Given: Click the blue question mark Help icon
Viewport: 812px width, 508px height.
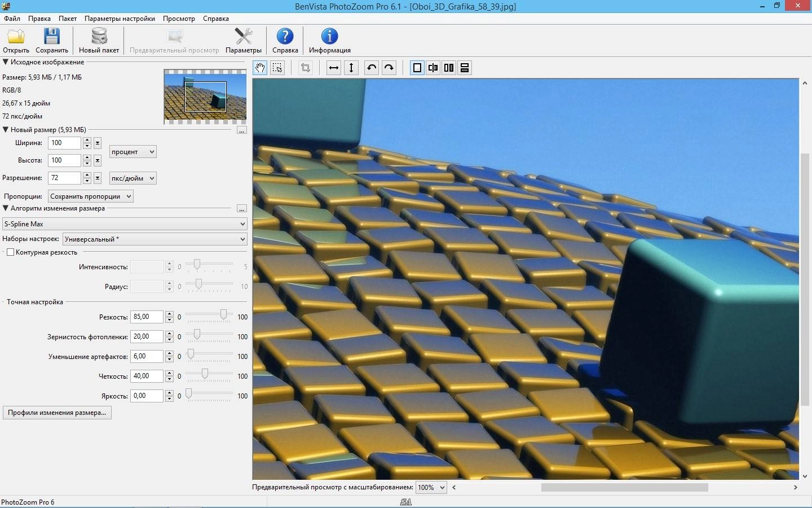Looking at the screenshot, I should (285, 37).
